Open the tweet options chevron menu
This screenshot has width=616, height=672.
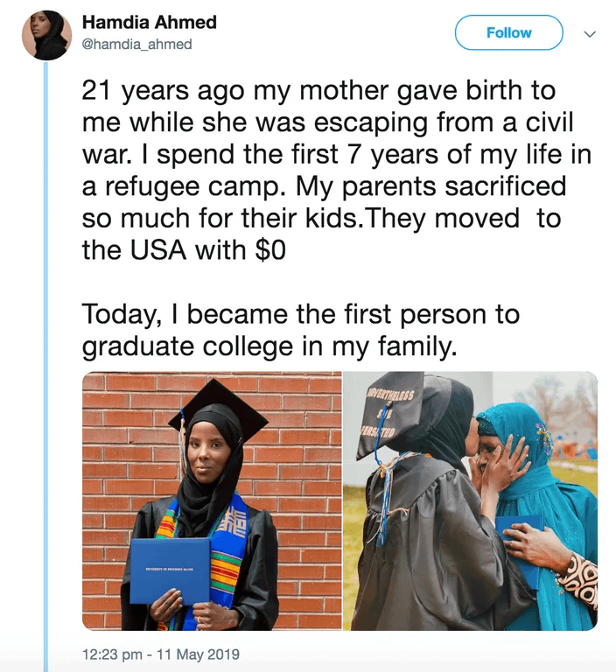(x=589, y=33)
